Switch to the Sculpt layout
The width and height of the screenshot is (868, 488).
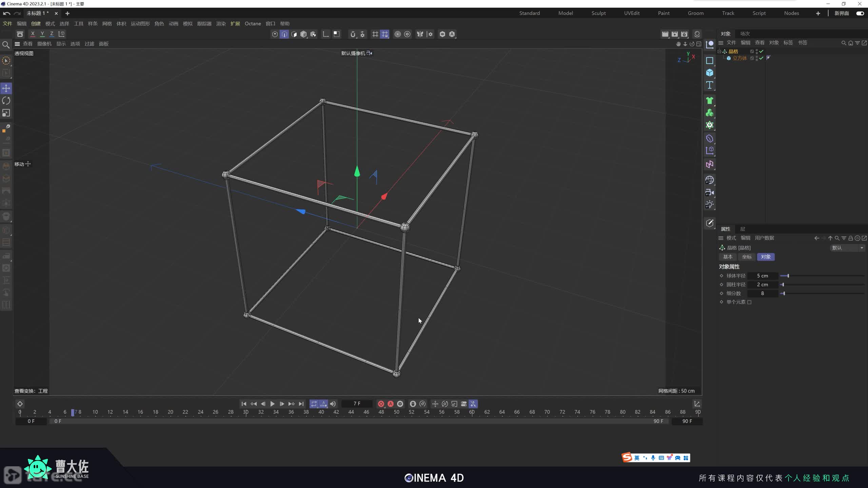pyautogui.click(x=598, y=13)
